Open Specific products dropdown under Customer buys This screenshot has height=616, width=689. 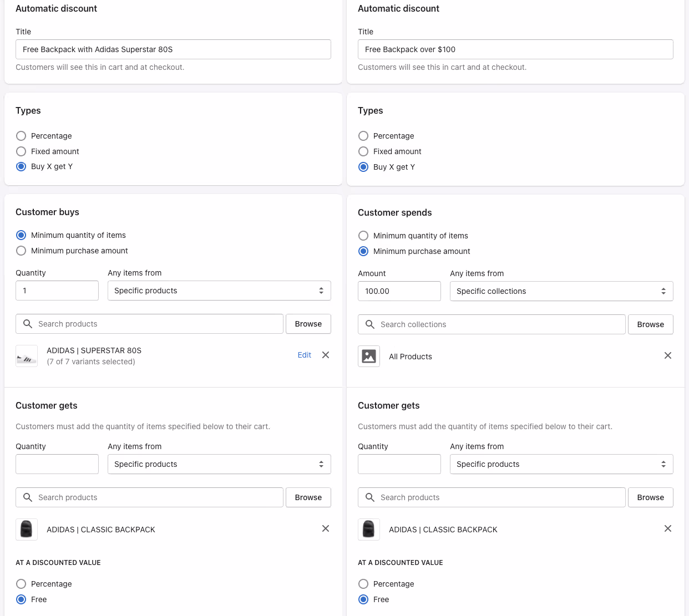click(219, 291)
